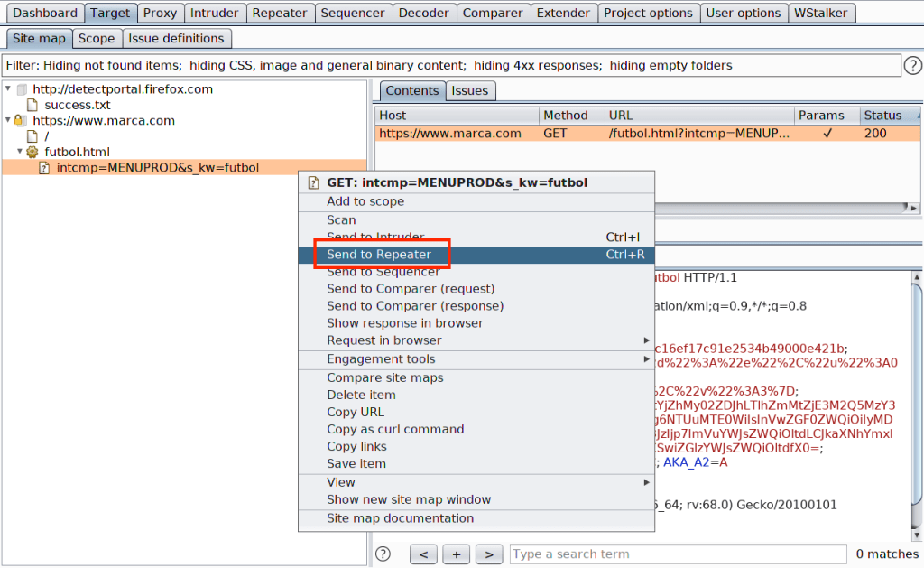Screen dimensions: 924x568
Task: Click the search help icon at bottom
Action: pyautogui.click(x=383, y=554)
